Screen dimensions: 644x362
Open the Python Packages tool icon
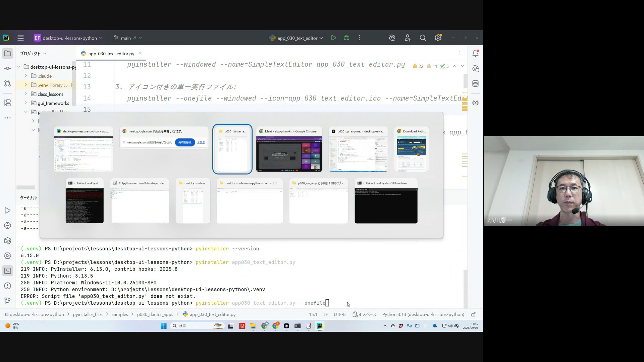pyautogui.click(x=7, y=241)
